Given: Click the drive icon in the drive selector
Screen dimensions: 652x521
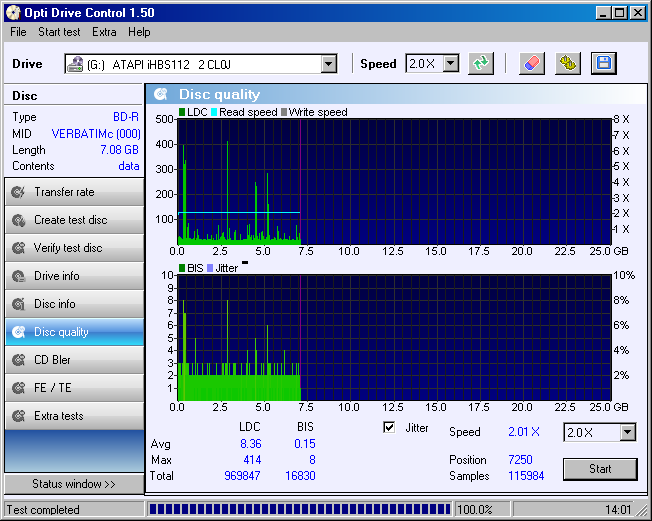Looking at the screenshot, I should click(75, 64).
